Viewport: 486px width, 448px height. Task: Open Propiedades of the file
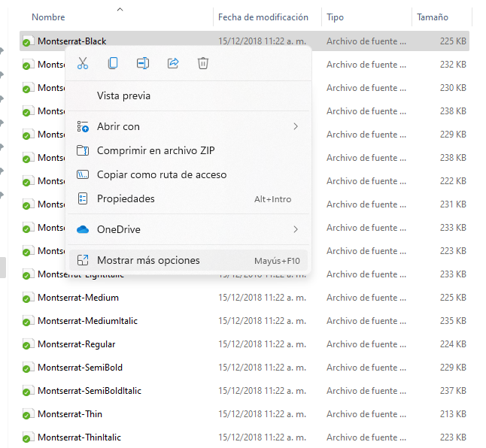point(188,198)
